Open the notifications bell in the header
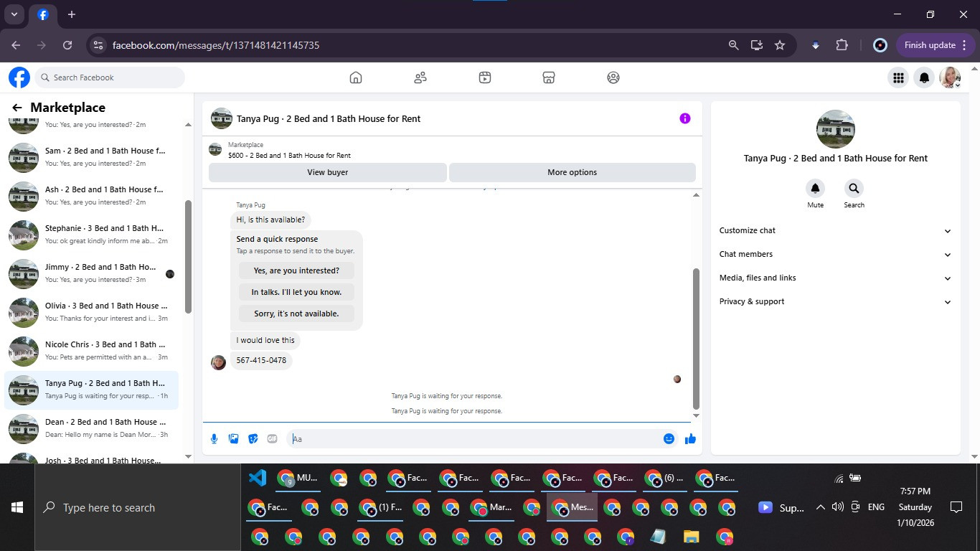 pyautogui.click(x=925, y=77)
